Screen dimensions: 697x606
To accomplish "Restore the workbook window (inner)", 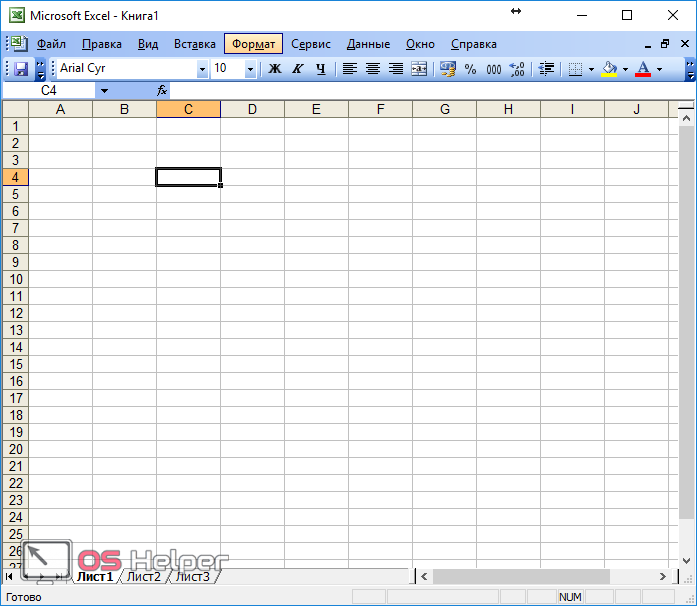I will point(665,44).
